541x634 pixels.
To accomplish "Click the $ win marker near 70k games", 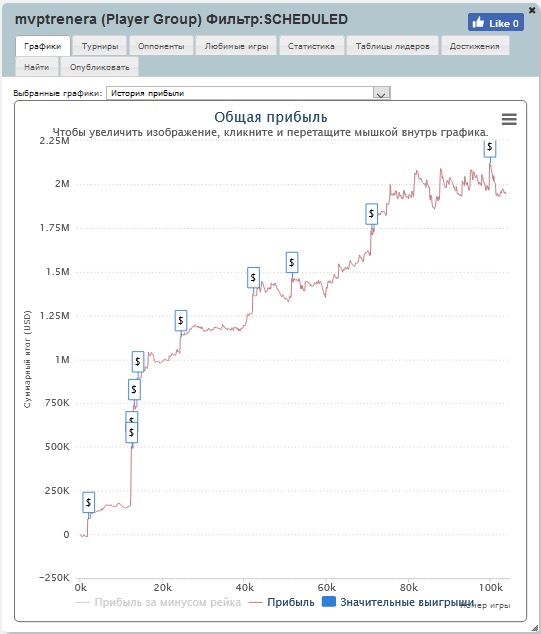I will click(x=371, y=214).
